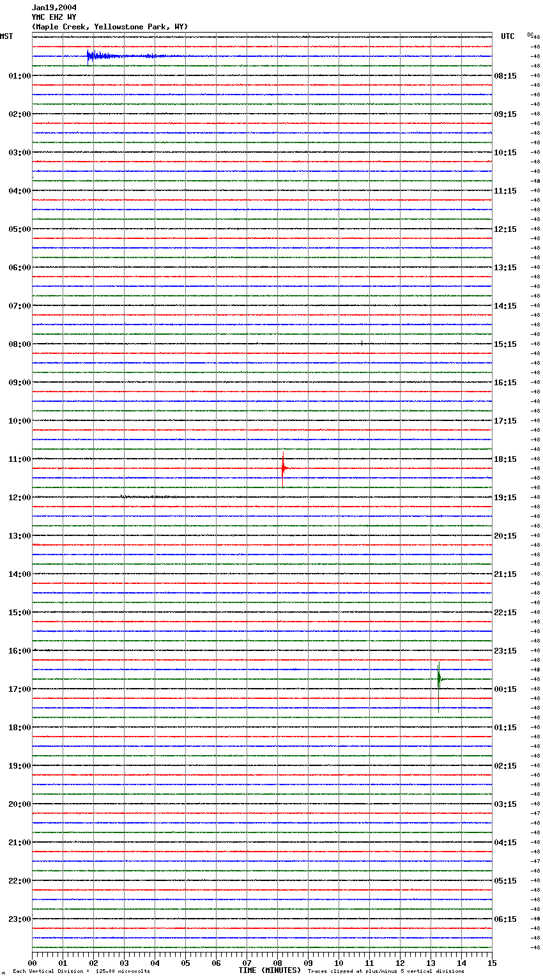Screen dimensions: 543x980
Task: Click the UTC time label '08:15'
Action: click(x=505, y=76)
